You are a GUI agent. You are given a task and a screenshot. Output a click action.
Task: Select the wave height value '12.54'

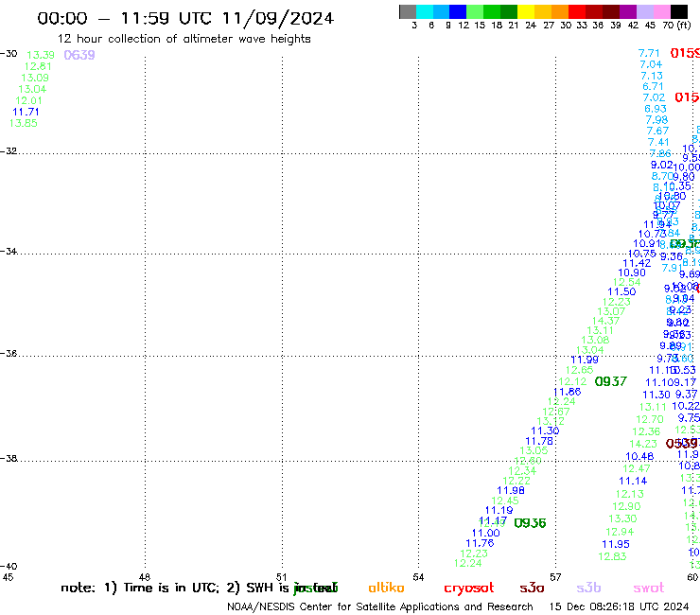click(627, 282)
